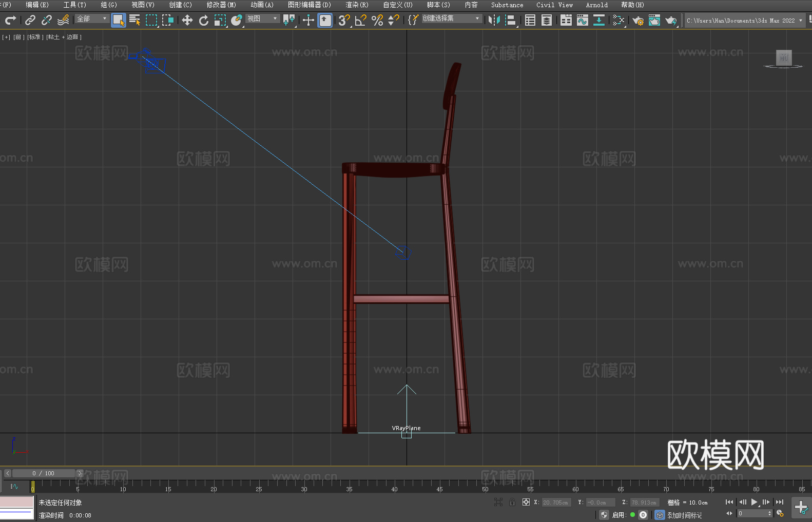The image size is (812, 522).
Task: Activate the Select and Move tool
Action: click(187, 20)
